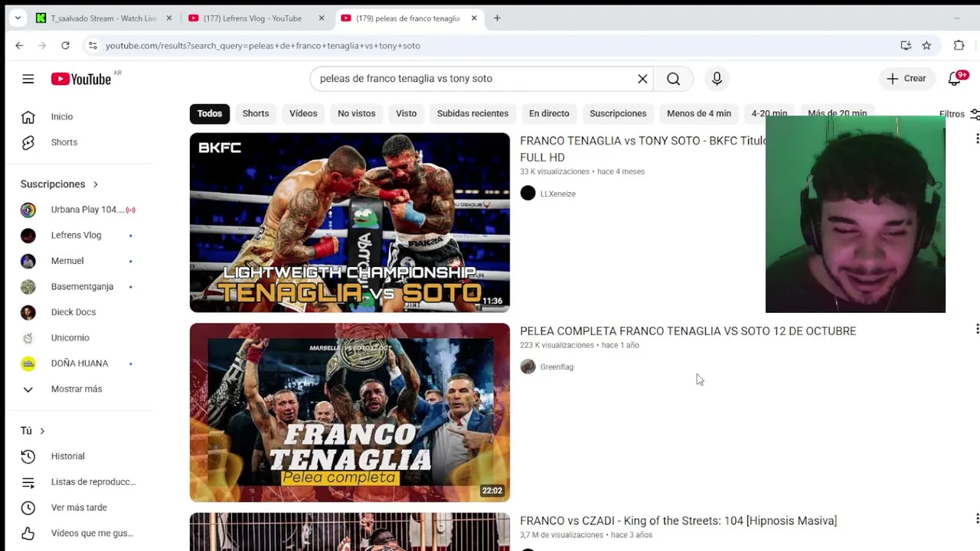The image size is (980, 551).
Task: Open Ver más tarde
Action: pos(80,507)
